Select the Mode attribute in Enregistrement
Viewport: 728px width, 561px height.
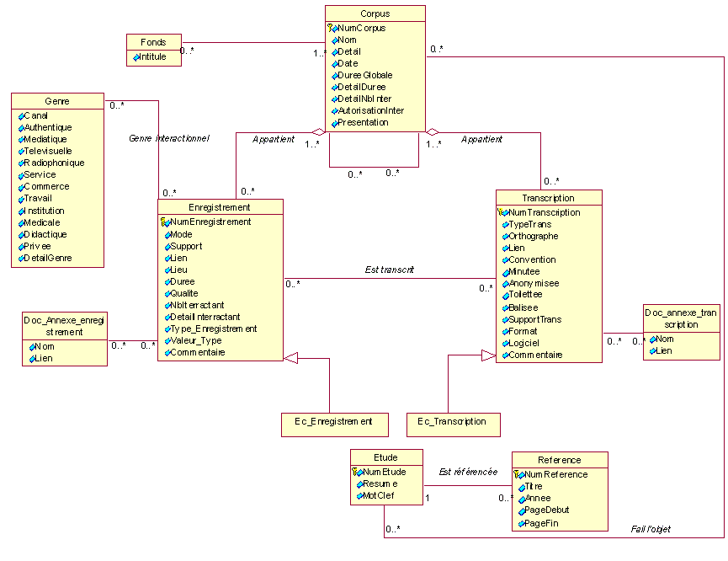point(178,235)
